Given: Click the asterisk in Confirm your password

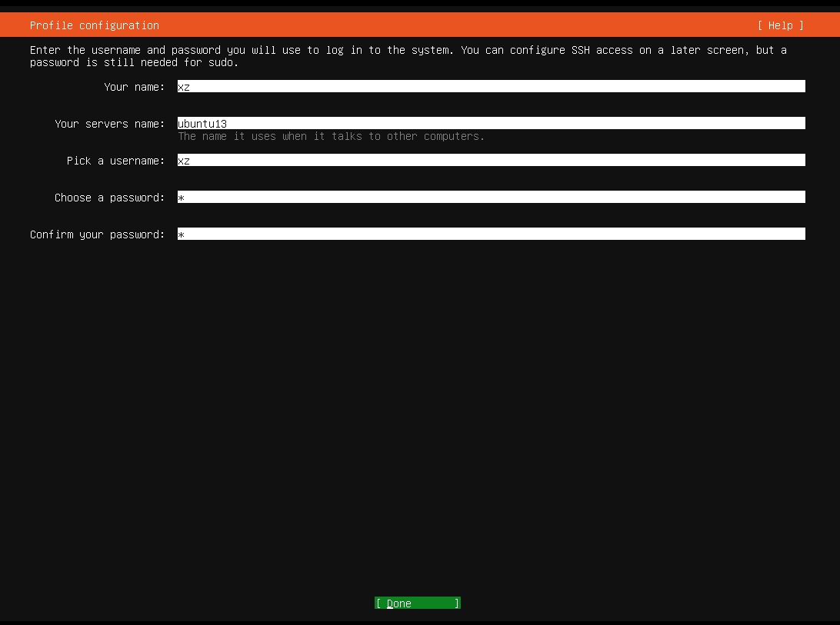Looking at the screenshot, I should (181, 235).
